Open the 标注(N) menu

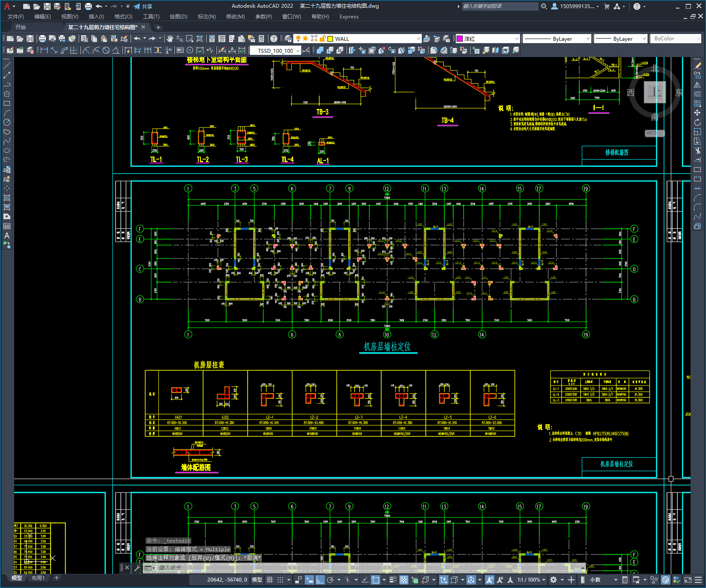[x=206, y=17]
